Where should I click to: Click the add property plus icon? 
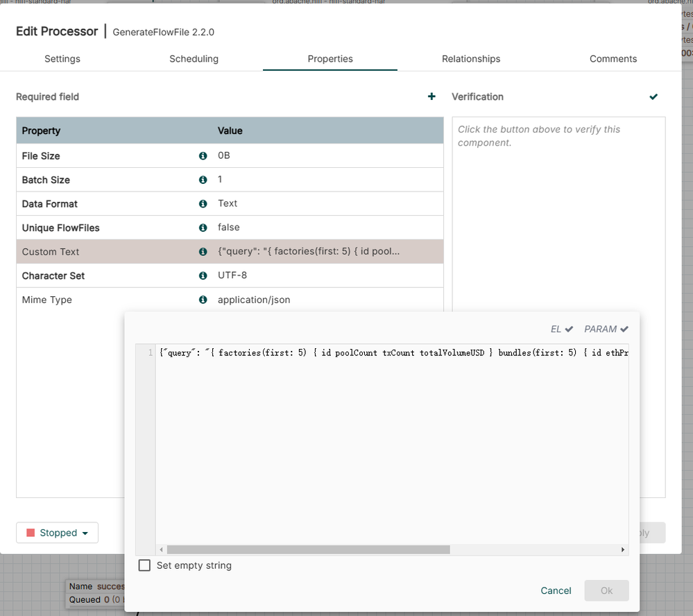click(431, 96)
